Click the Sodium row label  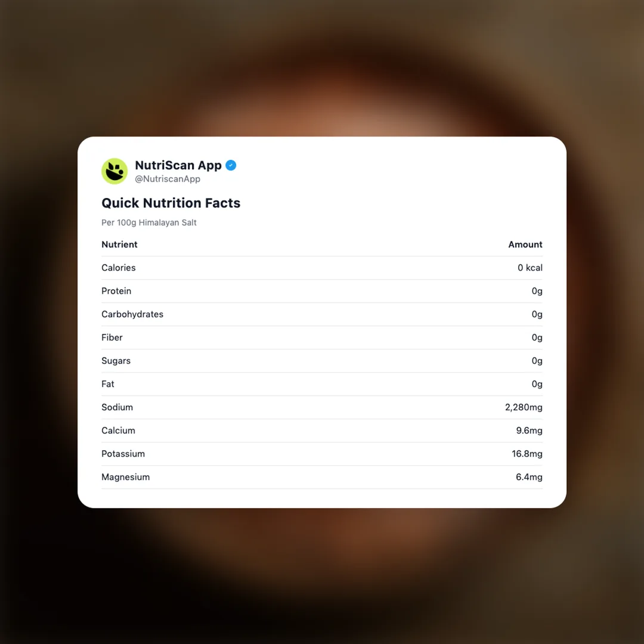pos(117,407)
